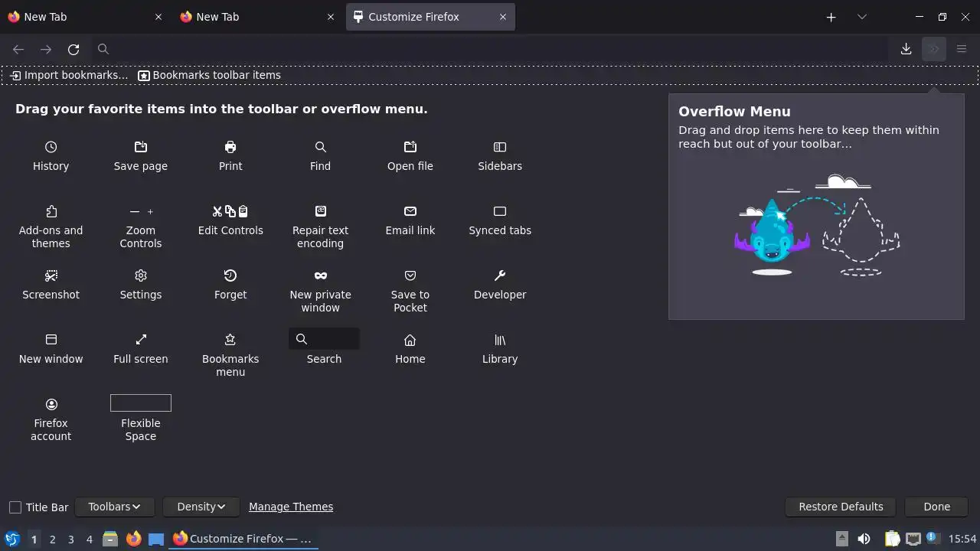This screenshot has width=980, height=551.
Task: Select the Edit Controls icon group
Action: (230, 211)
